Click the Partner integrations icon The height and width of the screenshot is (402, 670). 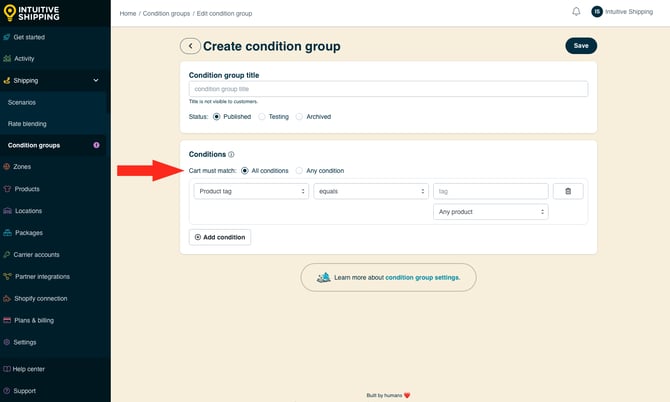[7, 276]
